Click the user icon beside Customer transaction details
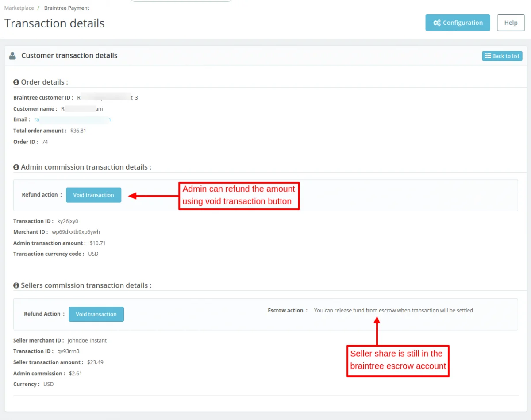Screen dimensions: 531x420 12,56
